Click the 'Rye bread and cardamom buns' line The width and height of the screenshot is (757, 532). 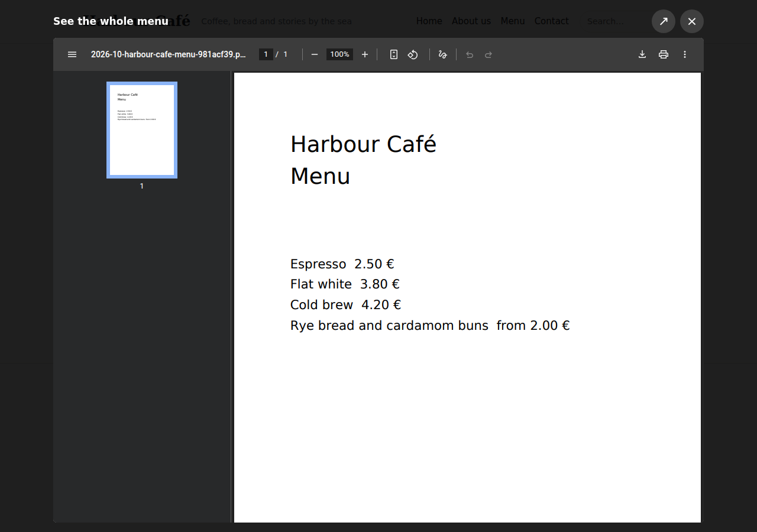pos(430,326)
